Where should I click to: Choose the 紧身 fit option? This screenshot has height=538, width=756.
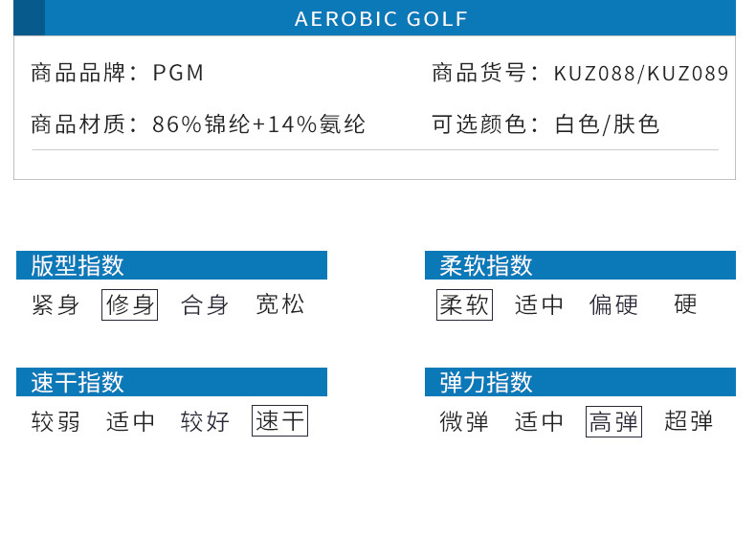point(56,305)
